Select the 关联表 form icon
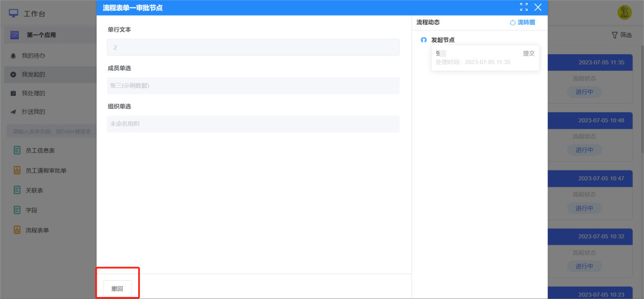Viewport: 644px width, 299px height. coord(17,190)
